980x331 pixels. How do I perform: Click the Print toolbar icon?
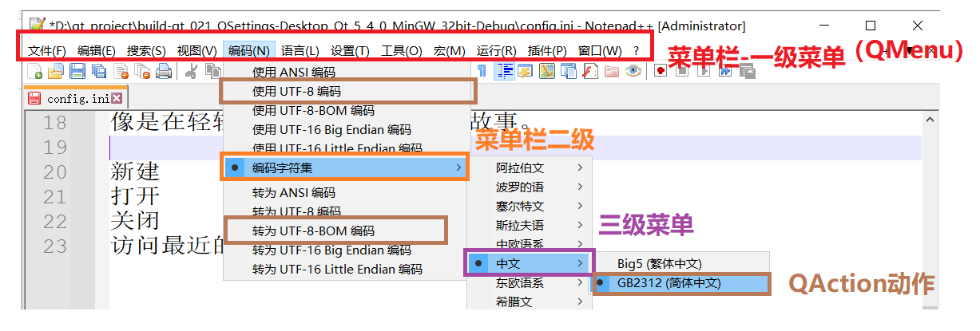coord(164,71)
